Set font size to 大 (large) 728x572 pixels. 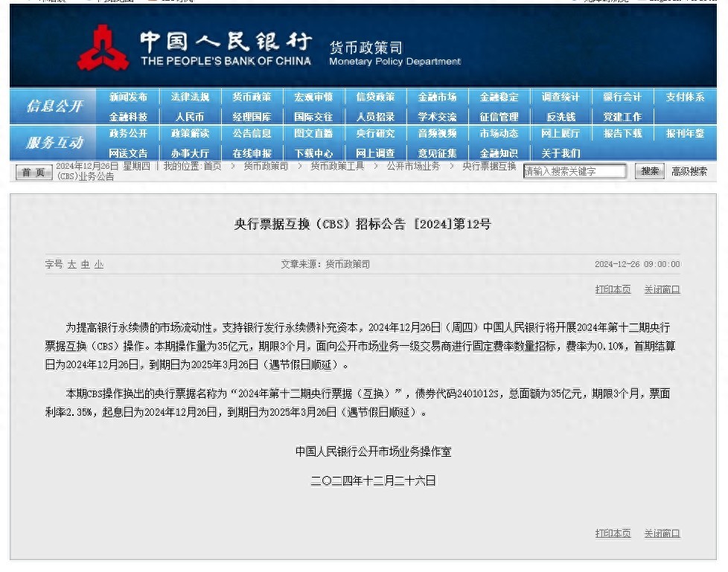click(72, 265)
